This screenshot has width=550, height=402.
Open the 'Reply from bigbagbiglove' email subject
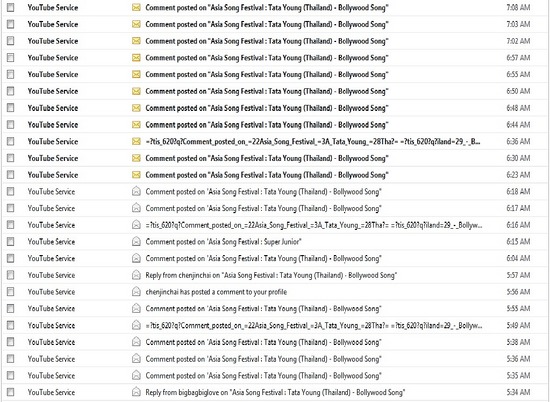275,392
